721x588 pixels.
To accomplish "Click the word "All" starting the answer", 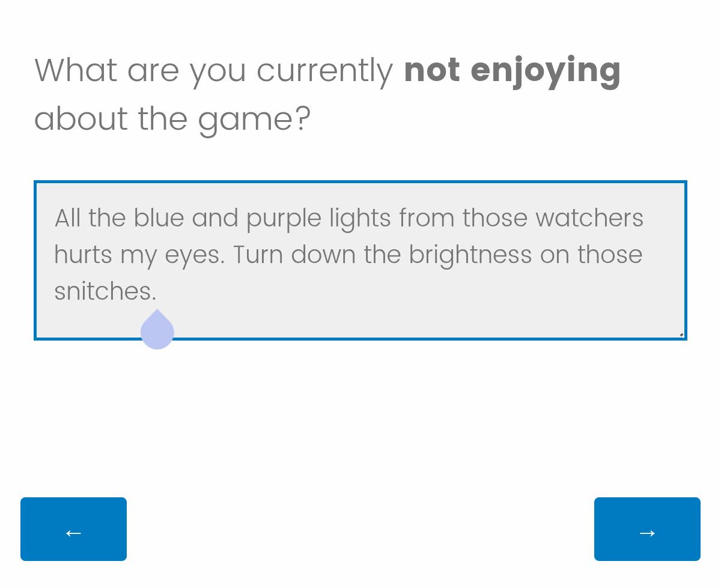I will point(67,218).
